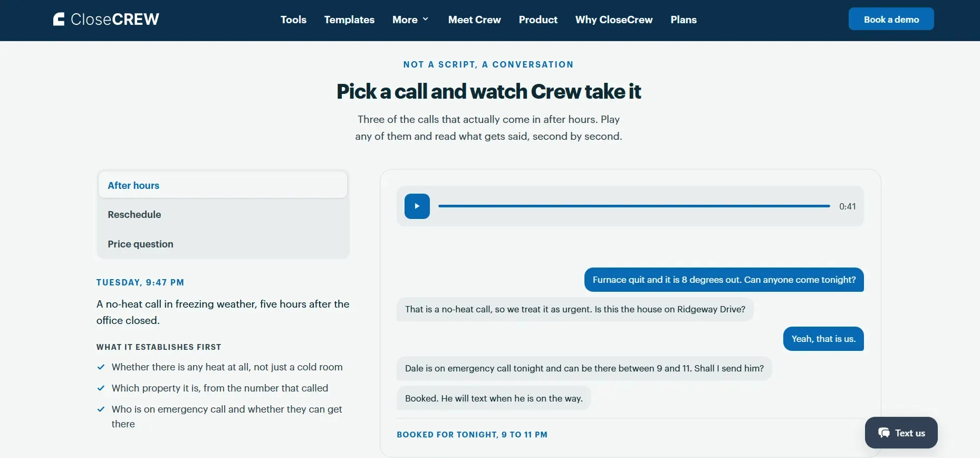Open the Plans nav item

(x=684, y=20)
